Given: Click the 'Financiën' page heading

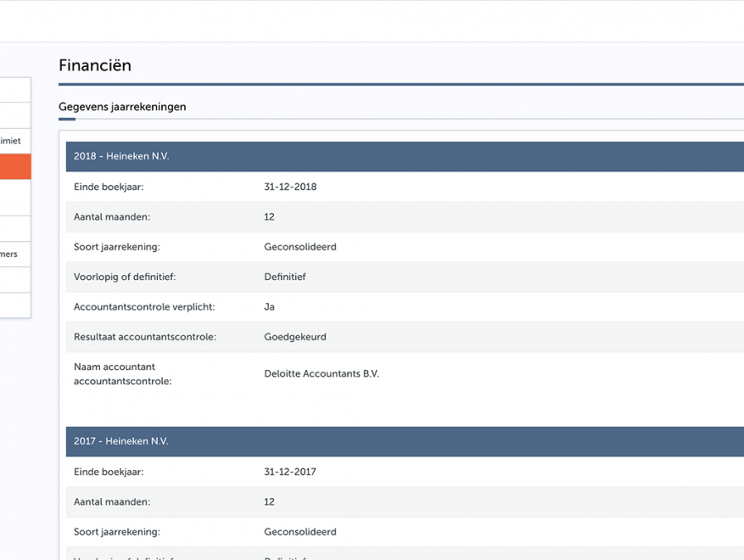Looking at the screenshot, I should click(95, 65).
